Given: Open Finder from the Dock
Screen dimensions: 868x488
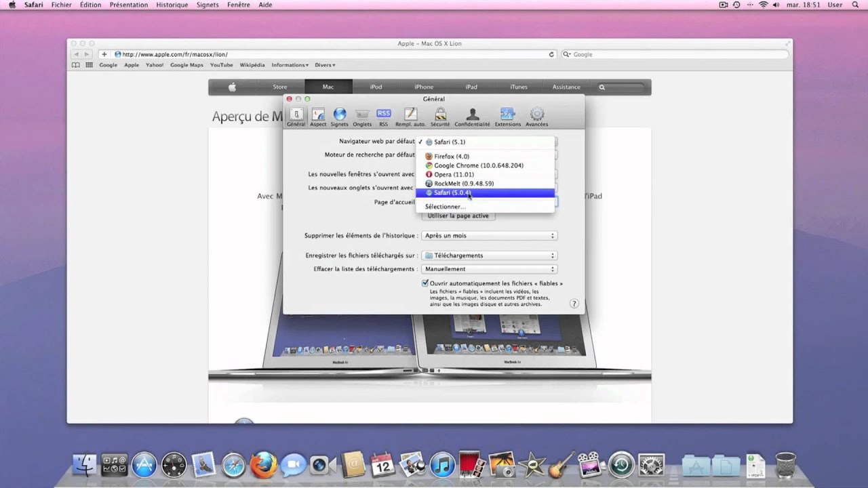Looking at the screenshot, I should pyautogui.click(x=85, y=465).
